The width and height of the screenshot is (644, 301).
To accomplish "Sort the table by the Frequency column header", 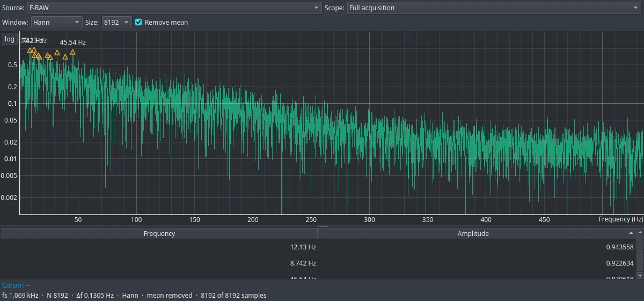I will (159, 233).
